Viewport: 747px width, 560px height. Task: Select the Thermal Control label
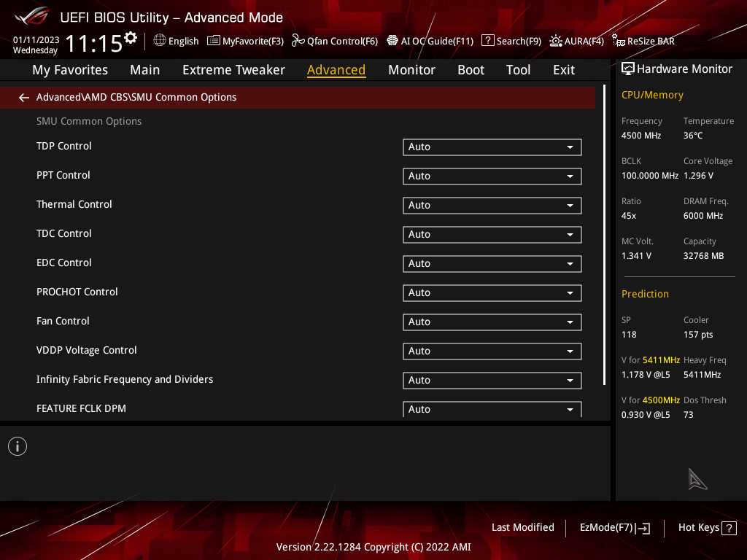(74, 204)
